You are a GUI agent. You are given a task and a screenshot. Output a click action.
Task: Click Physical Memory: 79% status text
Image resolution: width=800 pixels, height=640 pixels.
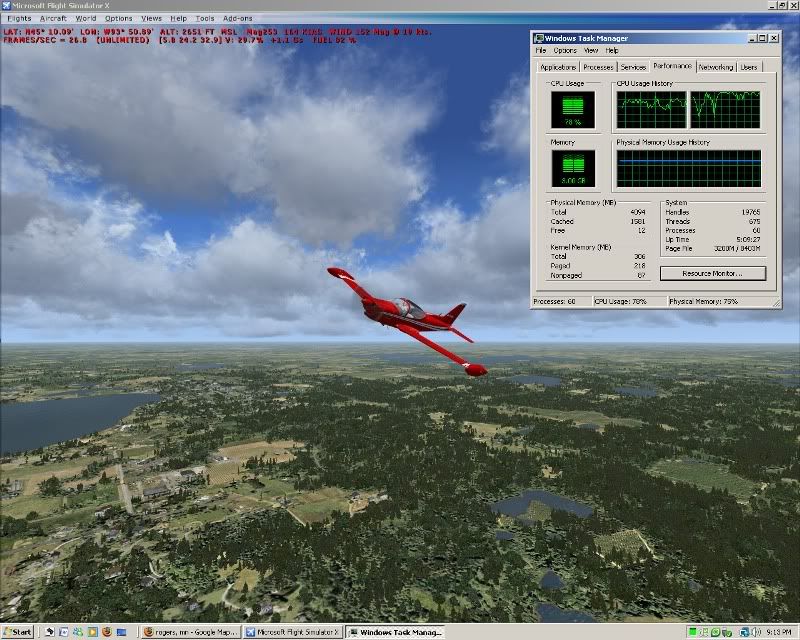(703, 302)
